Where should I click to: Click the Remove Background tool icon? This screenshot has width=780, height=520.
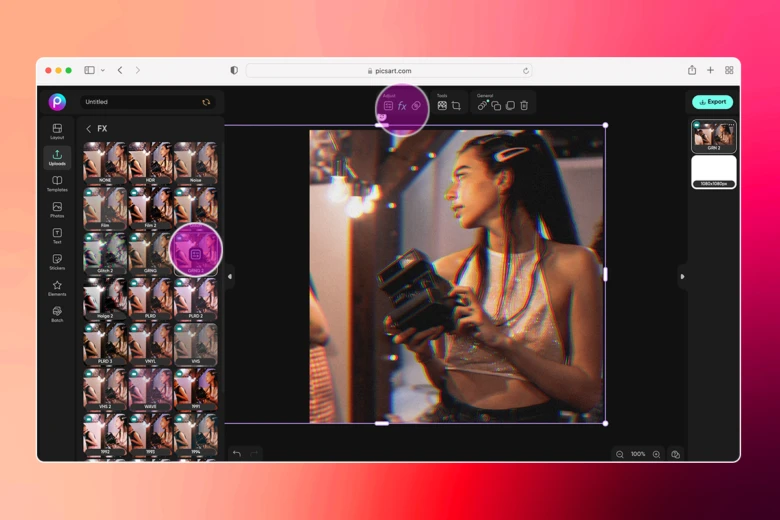442,106
